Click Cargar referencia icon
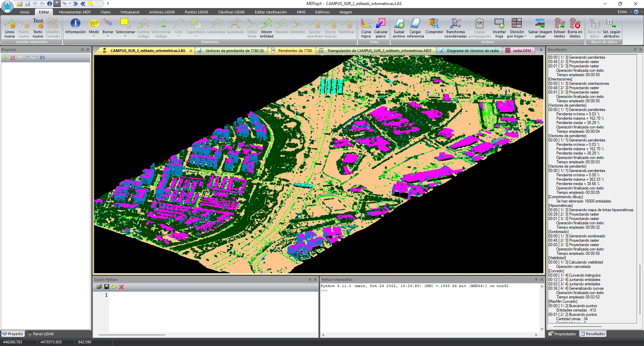644x346 pixels. (415, 23)
